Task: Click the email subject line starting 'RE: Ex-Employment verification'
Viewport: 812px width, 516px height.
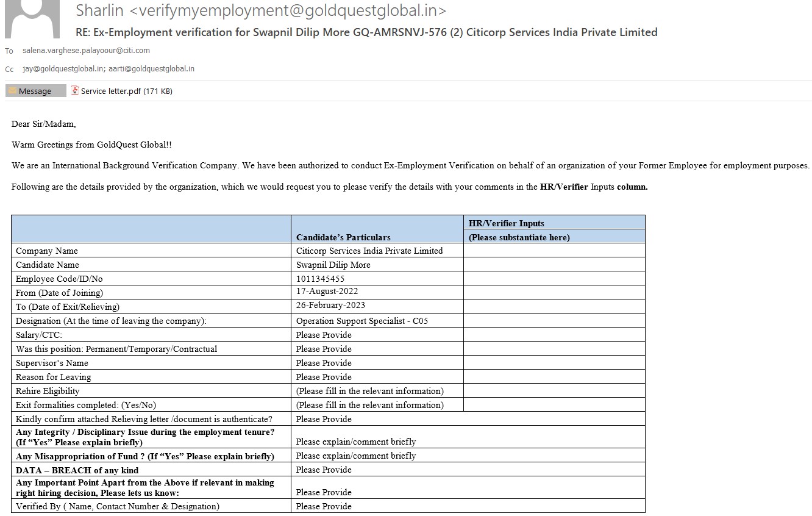Action: click(x=366, y=32)
